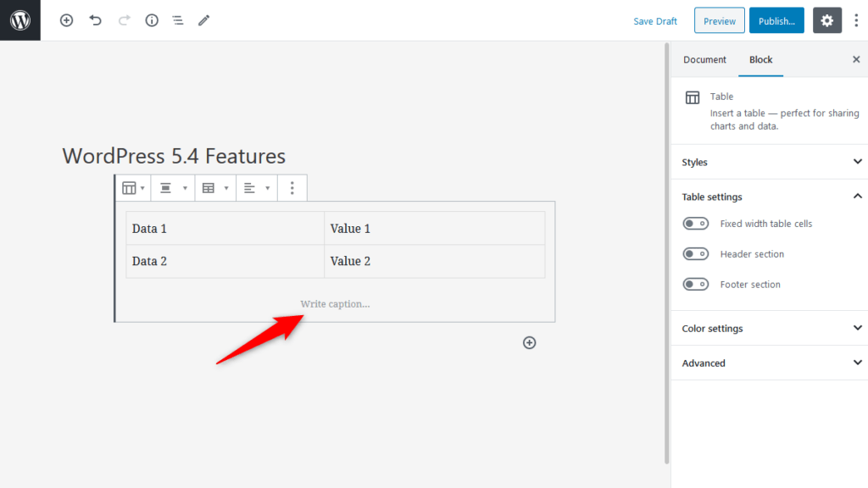Open the column text alignment button
Screen dimensions: 868x488
click(257, 188)
